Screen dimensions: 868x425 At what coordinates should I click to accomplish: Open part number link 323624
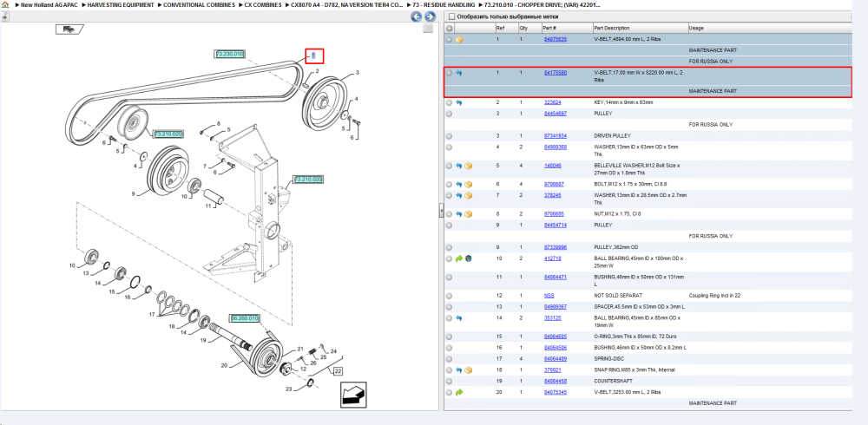point(553,102)
